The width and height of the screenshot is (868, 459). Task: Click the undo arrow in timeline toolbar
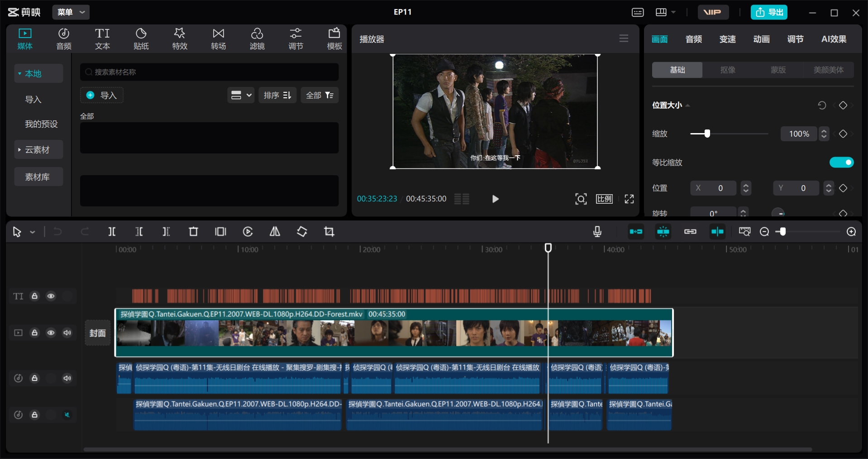57,232
